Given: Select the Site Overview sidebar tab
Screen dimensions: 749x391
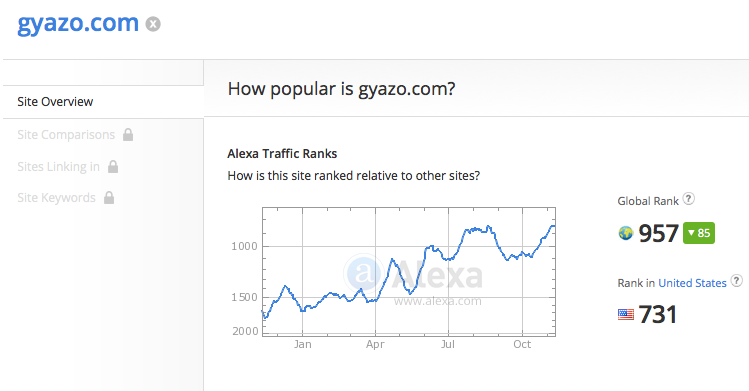Looking at the screenshot, I should click(x=103, y=102).
